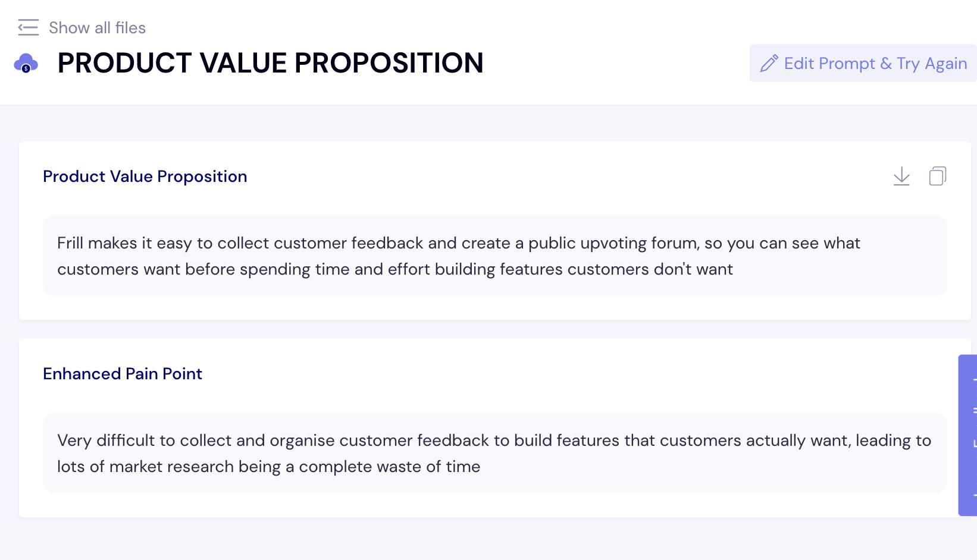Image resolution: width=977 pixels, height=560 pixels.
Task: Click the bottom icon in purple side widget
Action: (974, 495)
